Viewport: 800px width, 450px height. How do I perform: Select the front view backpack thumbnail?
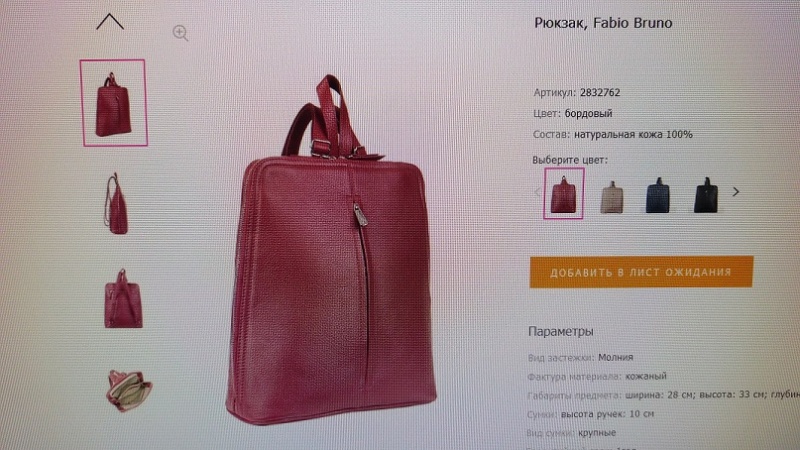tap(113, 103)
